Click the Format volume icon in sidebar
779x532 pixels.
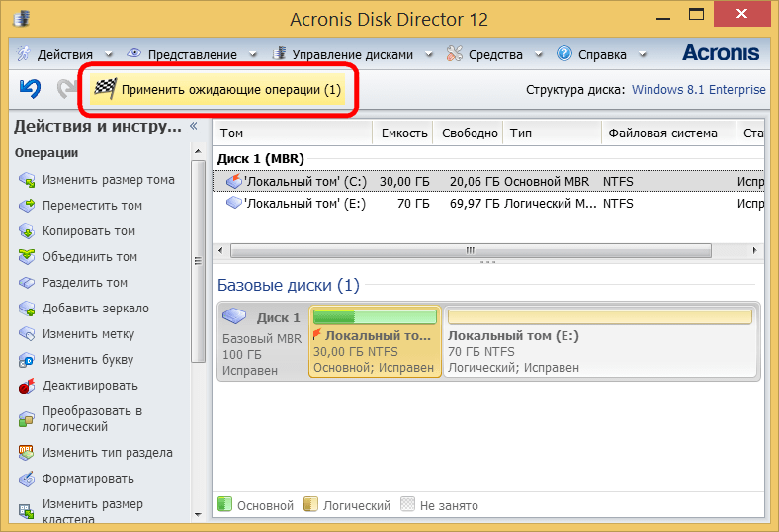[27, 479]
